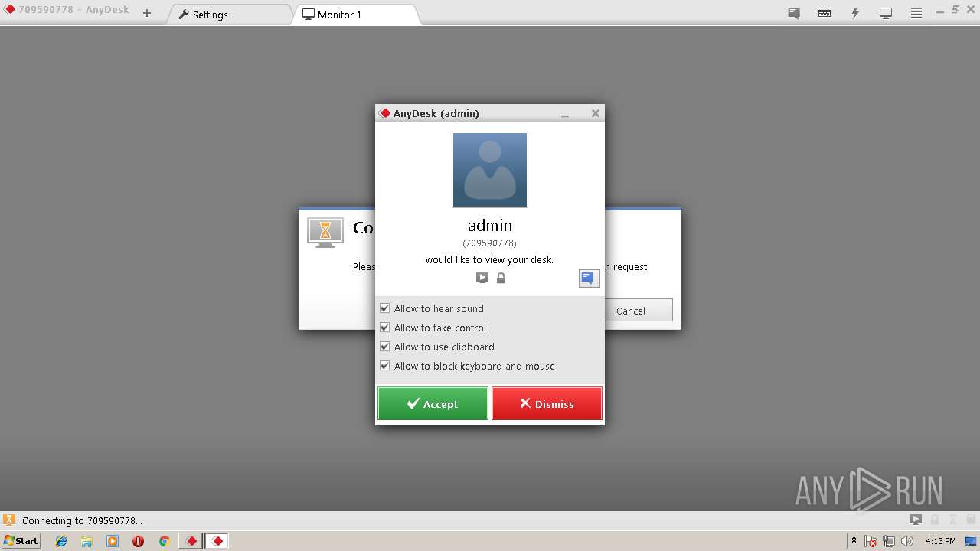Uncheck Allow to take control
This screenshot has width=980, height=551.
click(x=385, y=328)
